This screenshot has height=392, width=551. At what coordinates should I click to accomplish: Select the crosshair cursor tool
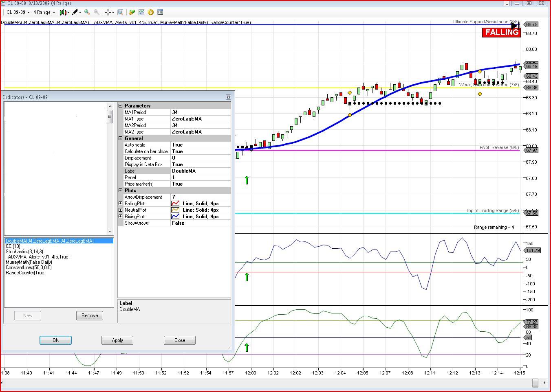click(x=108, y=12)
